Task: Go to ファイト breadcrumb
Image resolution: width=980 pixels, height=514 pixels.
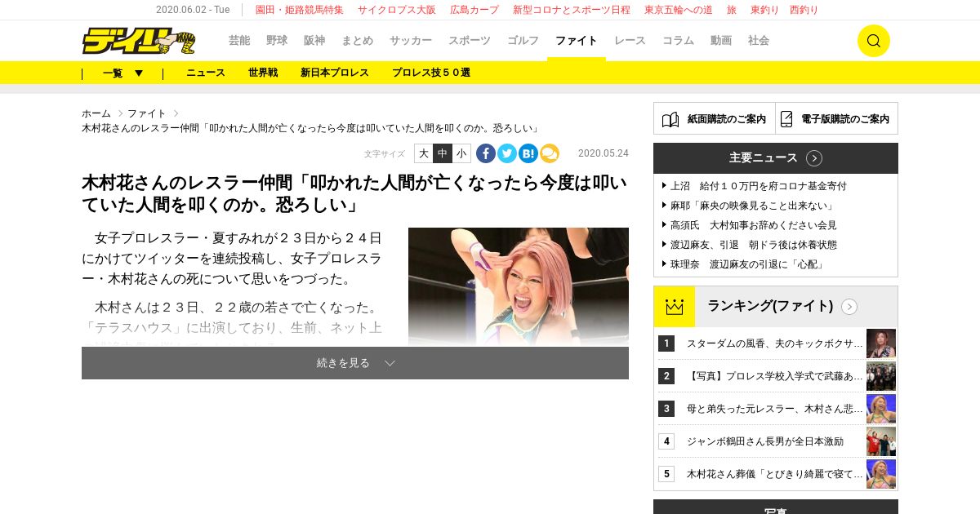Action: (147, 113)
